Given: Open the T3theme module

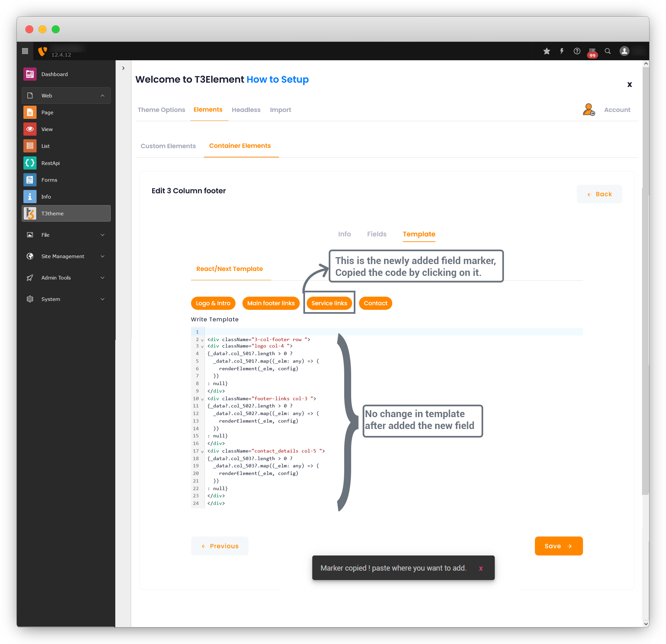Looking at the screenshot, I should [66, 213].
